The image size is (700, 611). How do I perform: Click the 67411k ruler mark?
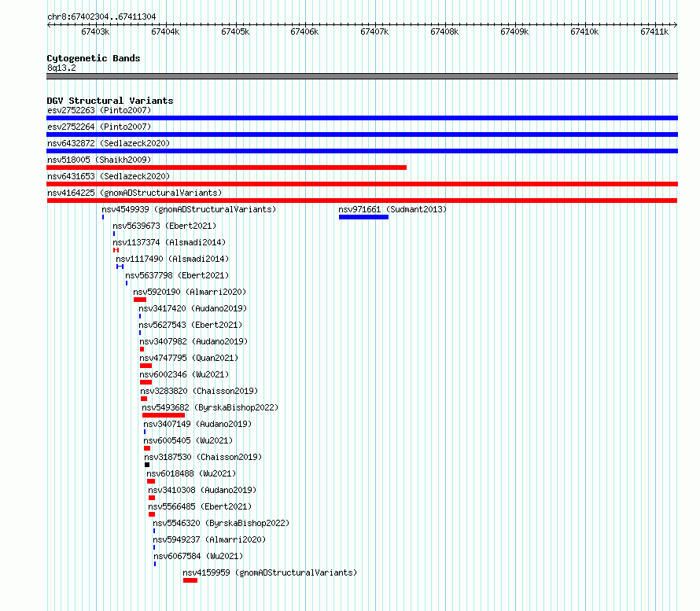point(654,31)
